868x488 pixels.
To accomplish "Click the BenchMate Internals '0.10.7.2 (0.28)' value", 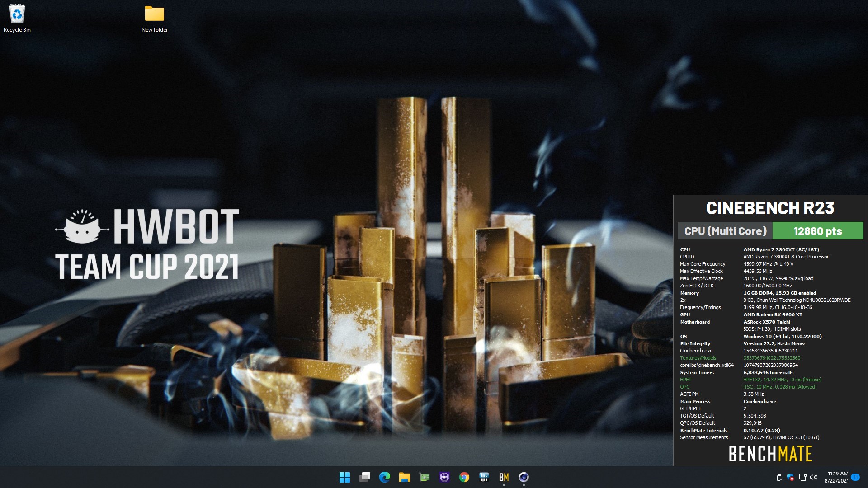I will (x=762, y=430).
